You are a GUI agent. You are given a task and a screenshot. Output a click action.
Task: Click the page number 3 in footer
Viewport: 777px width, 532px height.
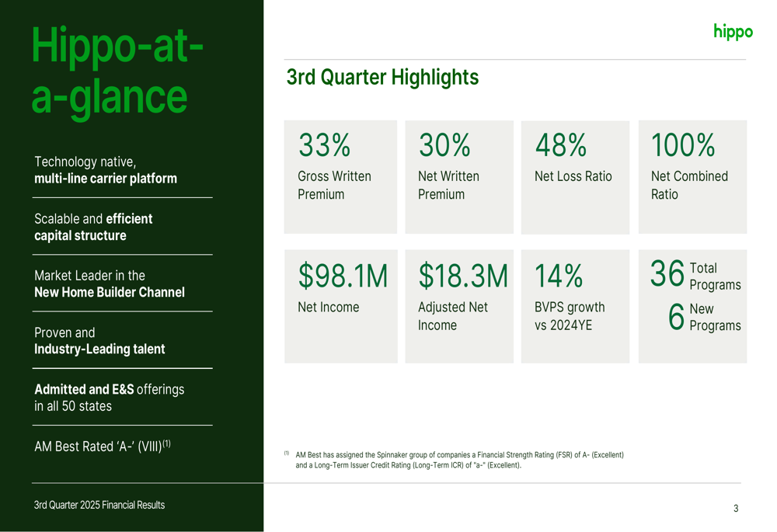pyautogui.click(x=735, y=509)
